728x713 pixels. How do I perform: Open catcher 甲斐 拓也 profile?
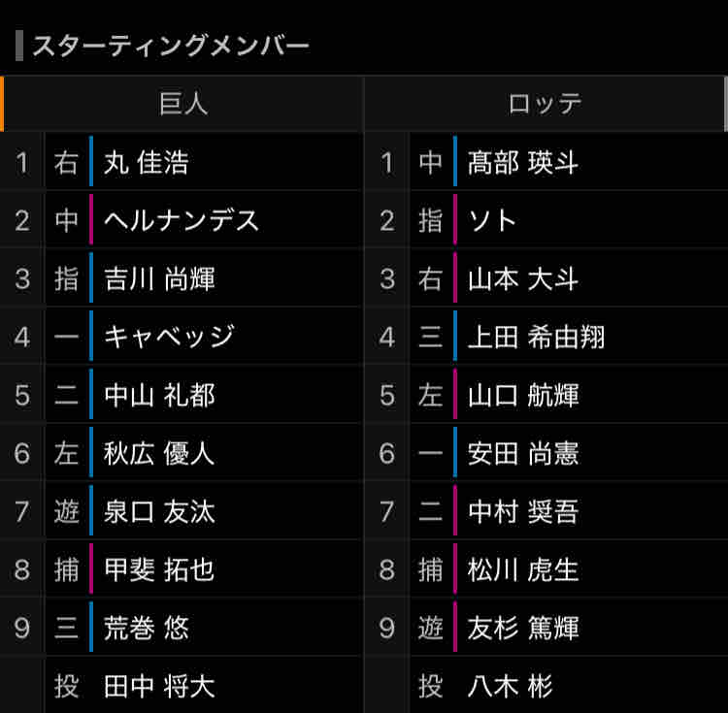pos(159,569)
